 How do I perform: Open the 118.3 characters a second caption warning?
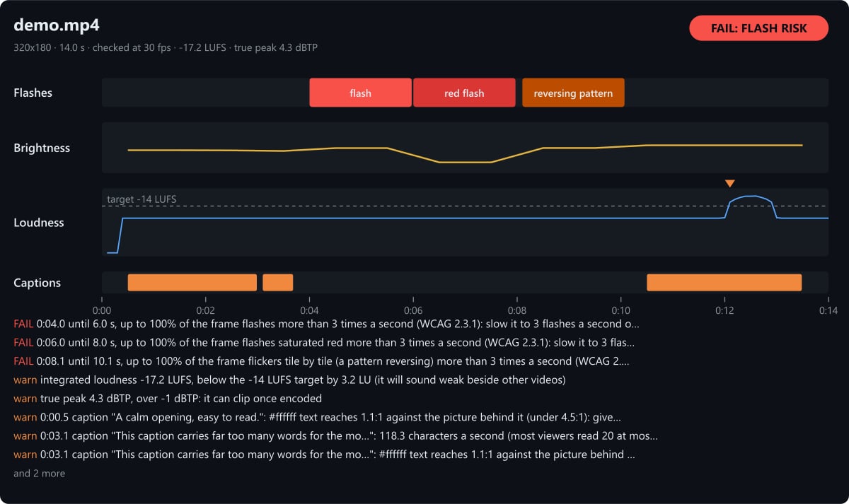336,435
